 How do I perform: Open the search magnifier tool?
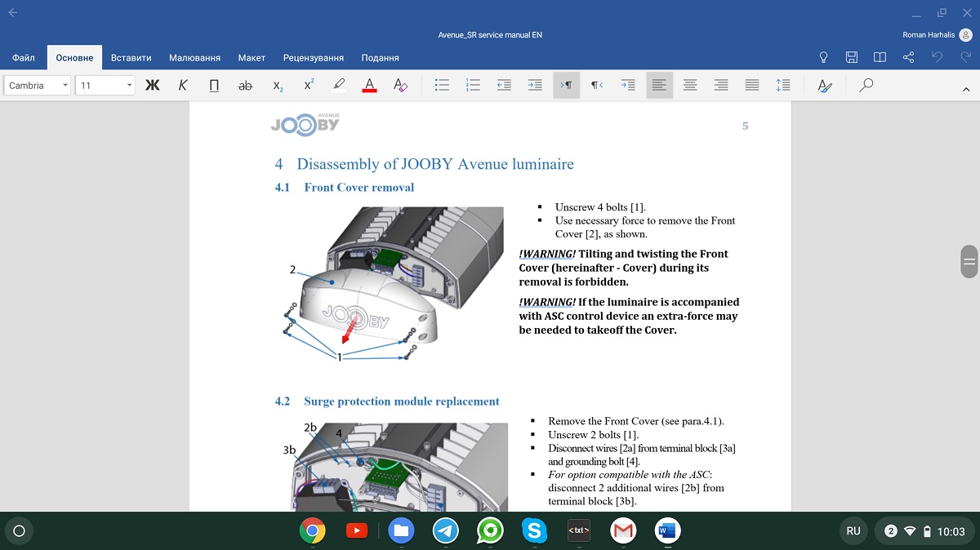click(x=866, y=85)
